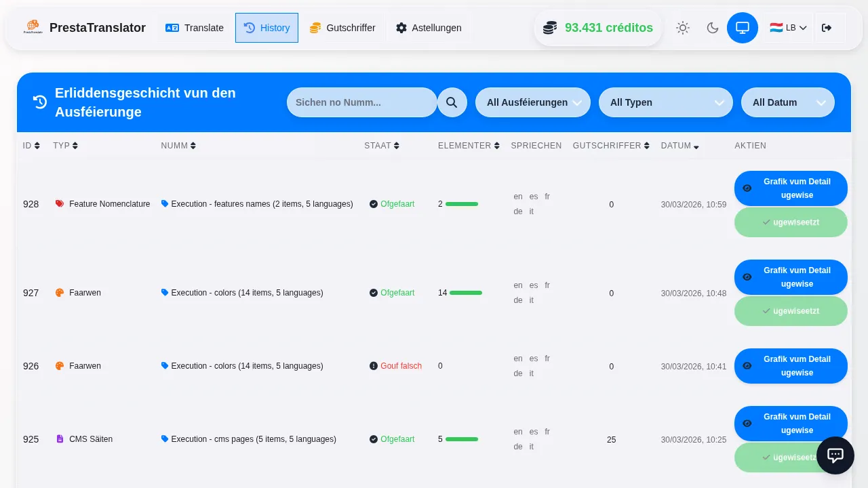Open the chat support bubble
868x488 pixels.
(835, 455)
